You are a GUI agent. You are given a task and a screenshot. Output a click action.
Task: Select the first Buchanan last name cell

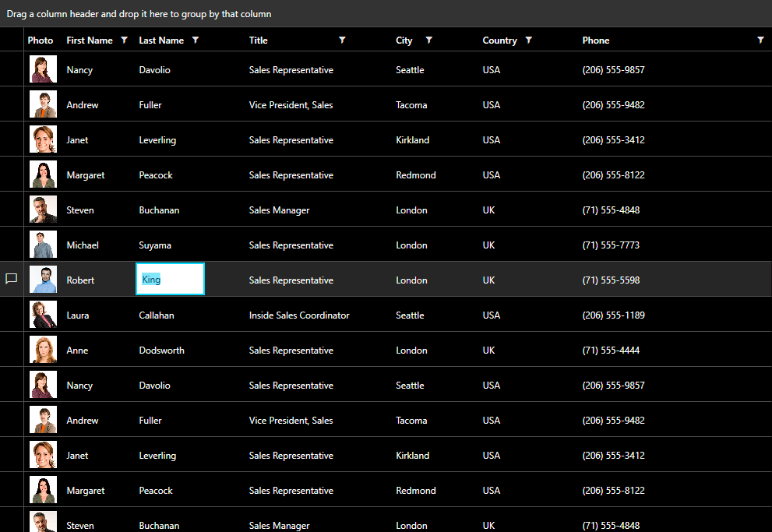coord(159,210)
